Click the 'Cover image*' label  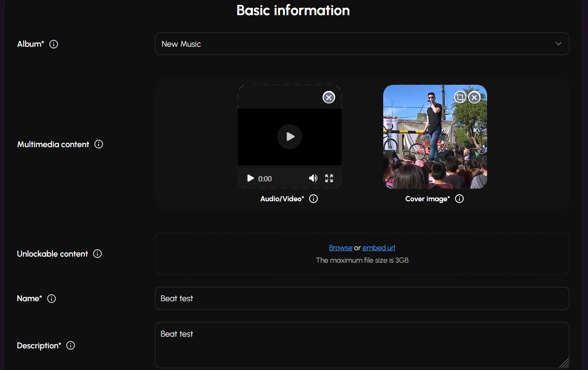428,199
